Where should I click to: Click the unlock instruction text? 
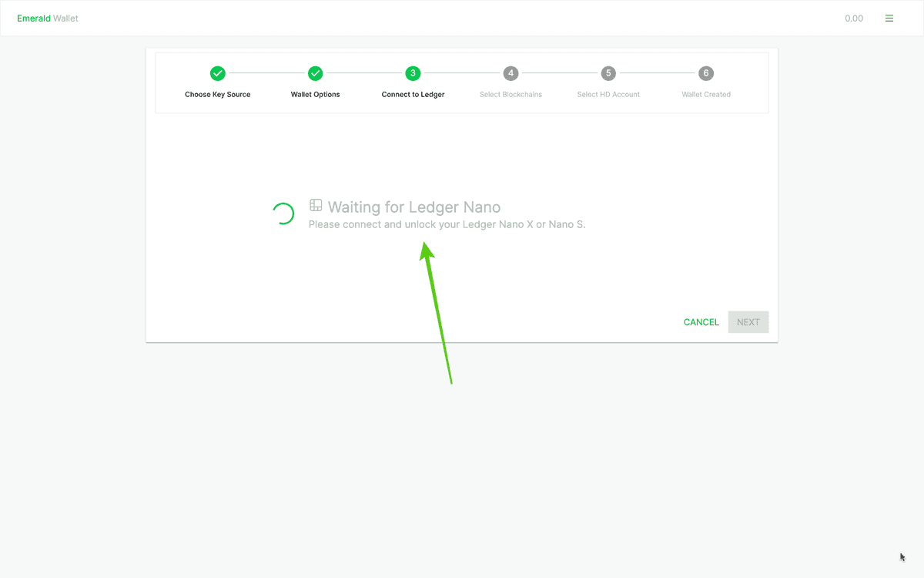447,224
